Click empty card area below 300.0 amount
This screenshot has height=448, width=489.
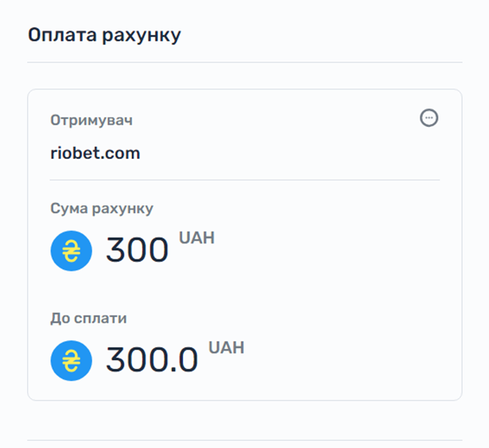pyautogui.click(x=245, y=389)
